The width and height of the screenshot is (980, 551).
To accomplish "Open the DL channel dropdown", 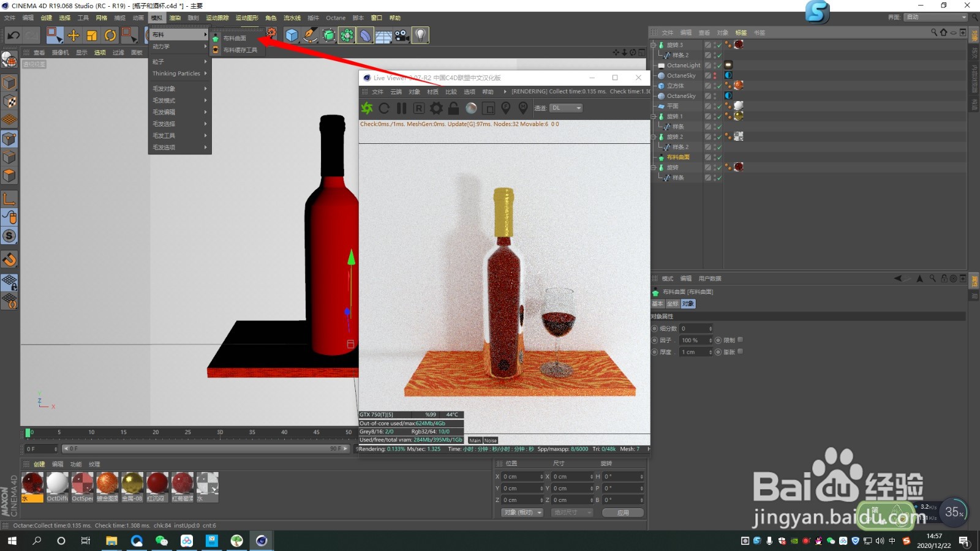I will click(566, 108).
